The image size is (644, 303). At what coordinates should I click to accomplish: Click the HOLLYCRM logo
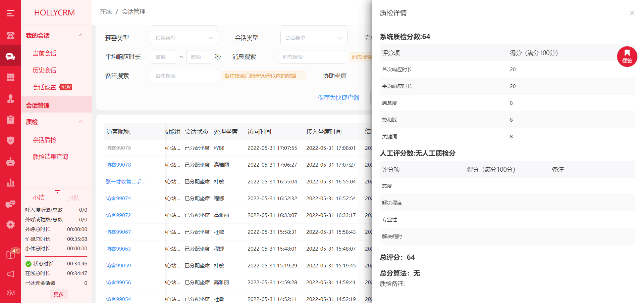pos(54,12)
